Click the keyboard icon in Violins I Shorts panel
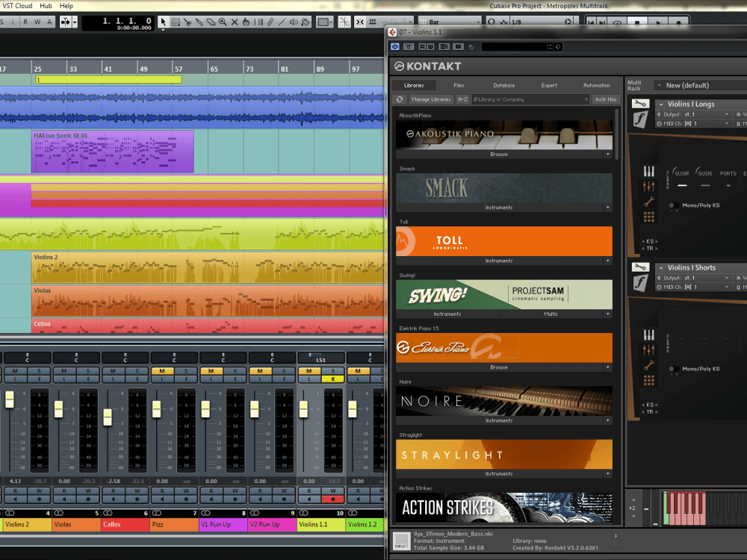747x560 pixels. click(649, 335)
